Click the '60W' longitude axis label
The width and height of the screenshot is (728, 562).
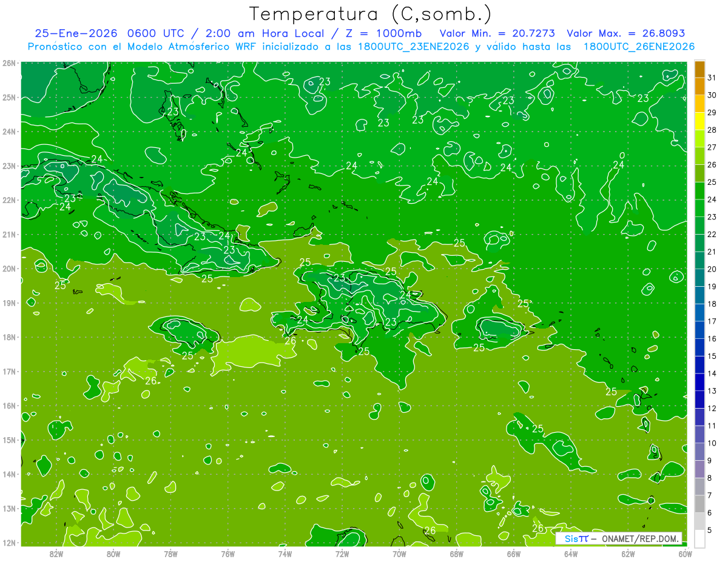(x=685, y=554)
